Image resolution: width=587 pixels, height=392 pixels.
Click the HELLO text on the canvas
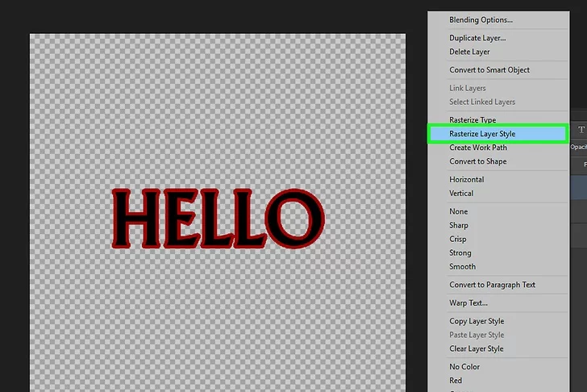pyautogui.click(x=216, y=219)
